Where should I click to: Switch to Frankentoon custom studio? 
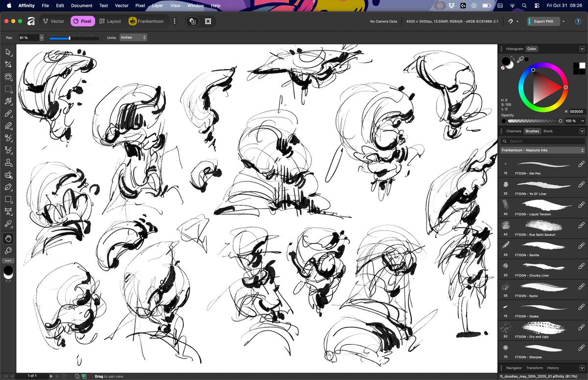point(146,21)
